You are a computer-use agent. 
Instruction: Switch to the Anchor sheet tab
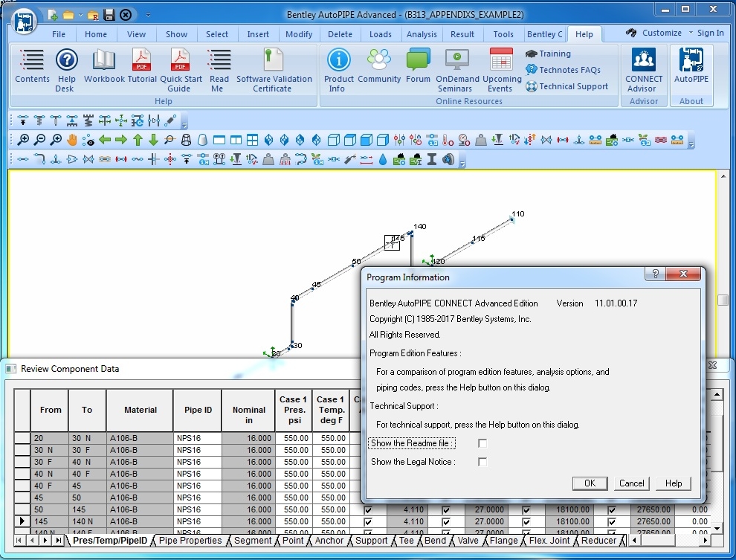(x=329, y=541)
